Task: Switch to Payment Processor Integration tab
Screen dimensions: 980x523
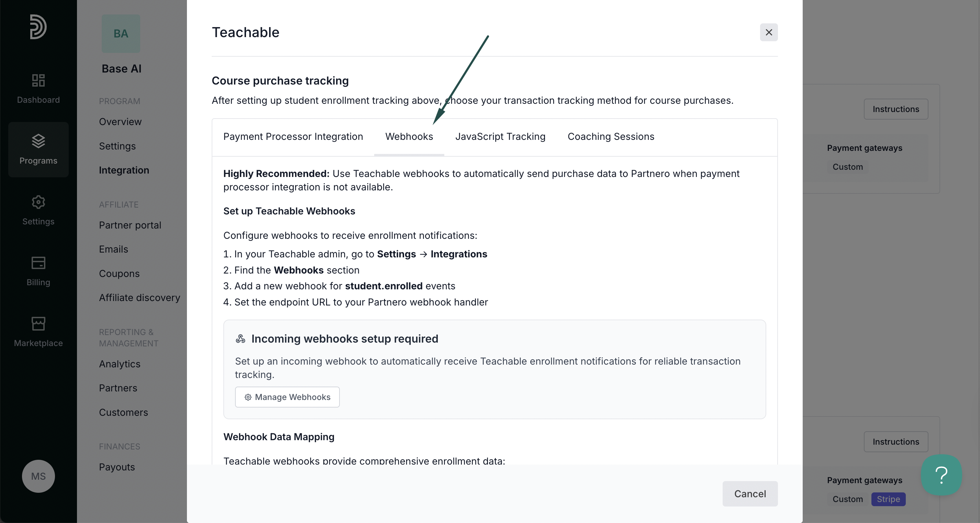Action: point(293,136)
